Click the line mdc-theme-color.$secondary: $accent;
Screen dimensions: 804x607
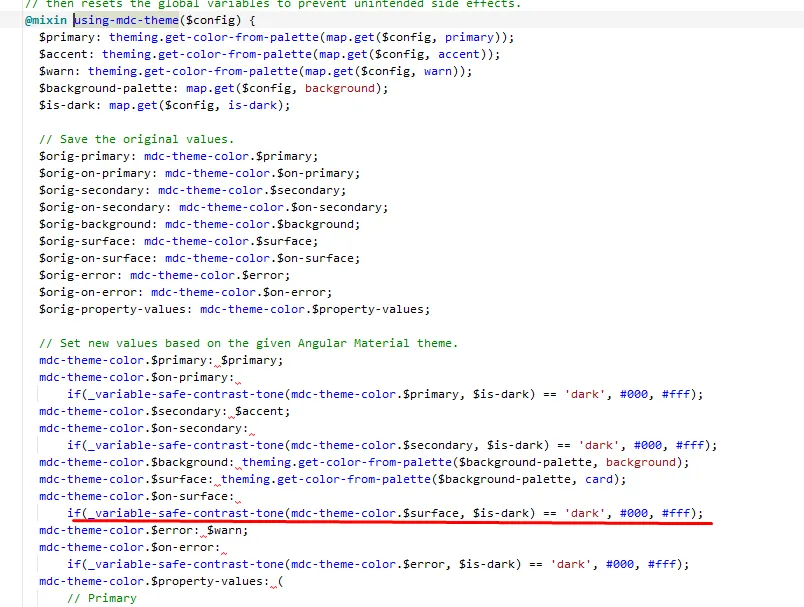point(165,411)
